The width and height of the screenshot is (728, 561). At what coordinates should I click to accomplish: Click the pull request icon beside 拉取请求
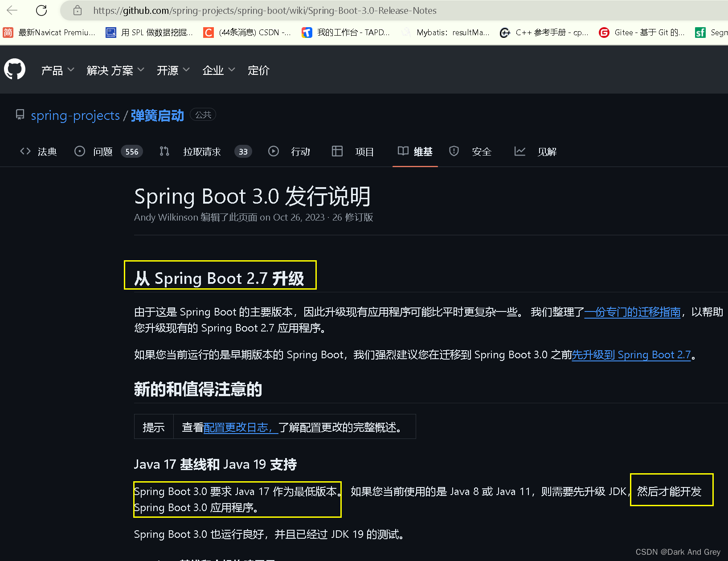click(164, 151)
